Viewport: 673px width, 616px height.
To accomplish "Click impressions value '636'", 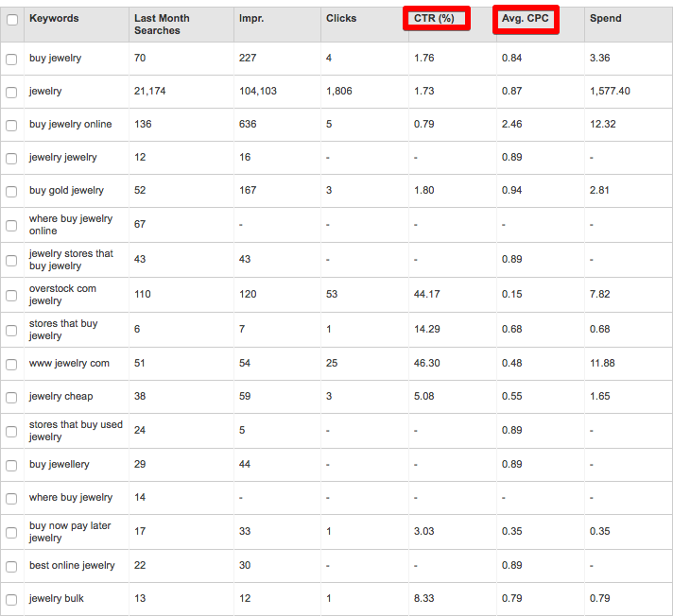I will 248,125.
